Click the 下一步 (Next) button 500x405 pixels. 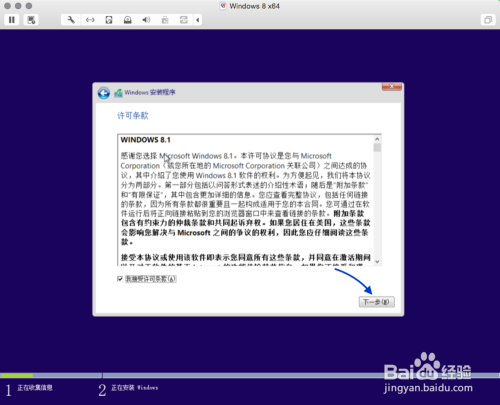coord(377,302)
